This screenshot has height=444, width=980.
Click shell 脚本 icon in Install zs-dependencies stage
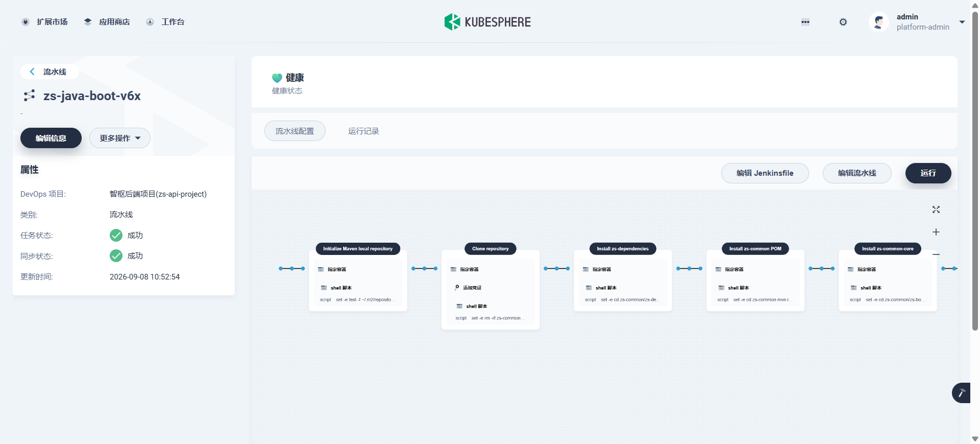tap(589, 288)
